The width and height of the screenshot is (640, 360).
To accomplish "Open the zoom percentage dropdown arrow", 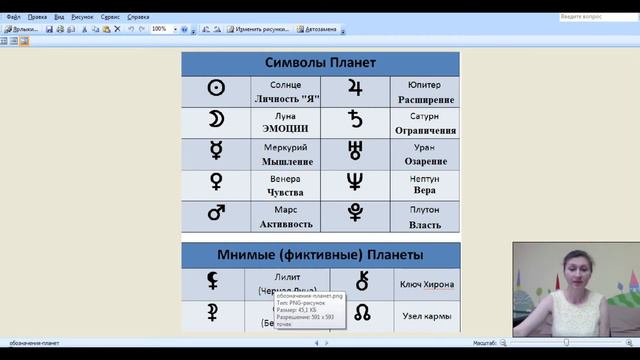I will coord(176,29).
